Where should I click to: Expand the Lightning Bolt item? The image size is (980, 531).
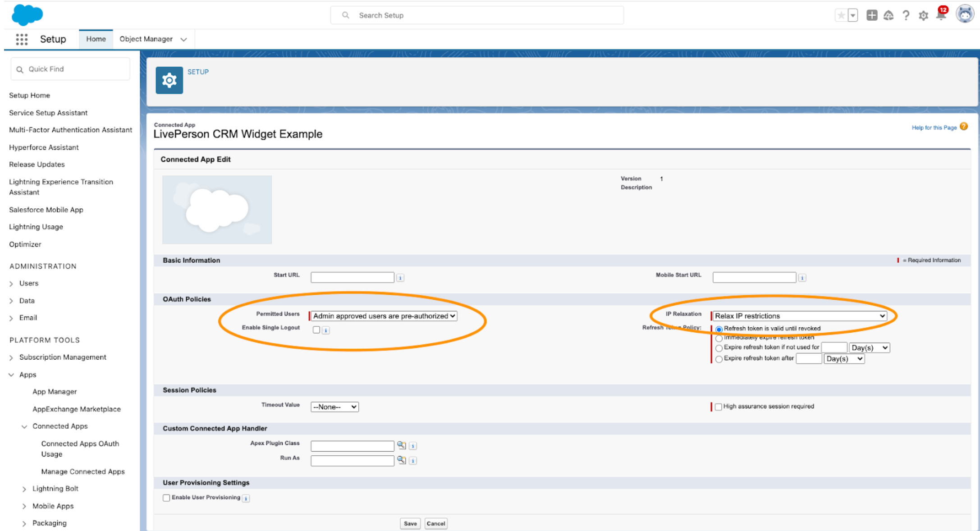(x=24, y=489)
